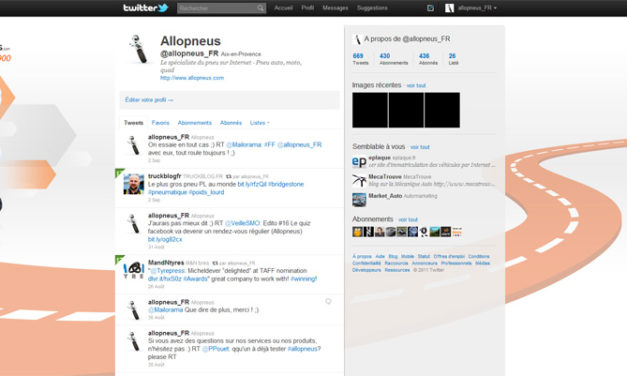The height and width of the screenshot is (376, 627).
Task: Click 'voir tout' beside Abonnements sidebar heading
Action: [x=408, y=220]
